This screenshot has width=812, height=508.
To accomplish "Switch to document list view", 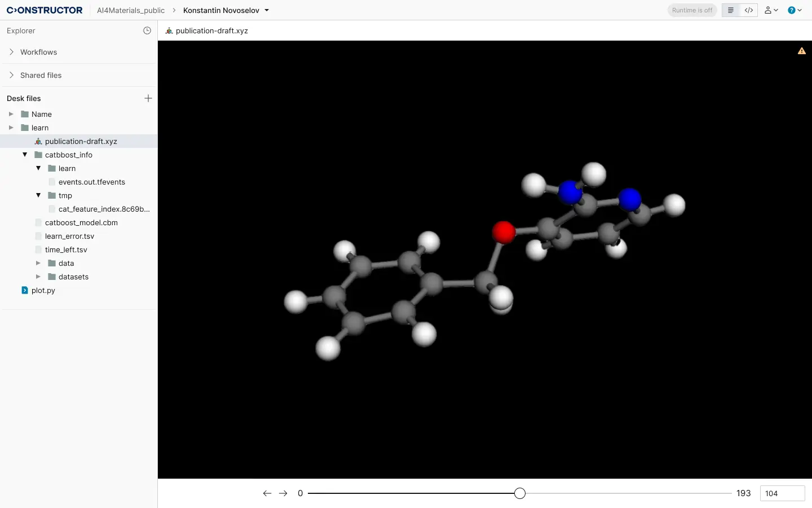I will click(731, 10).
